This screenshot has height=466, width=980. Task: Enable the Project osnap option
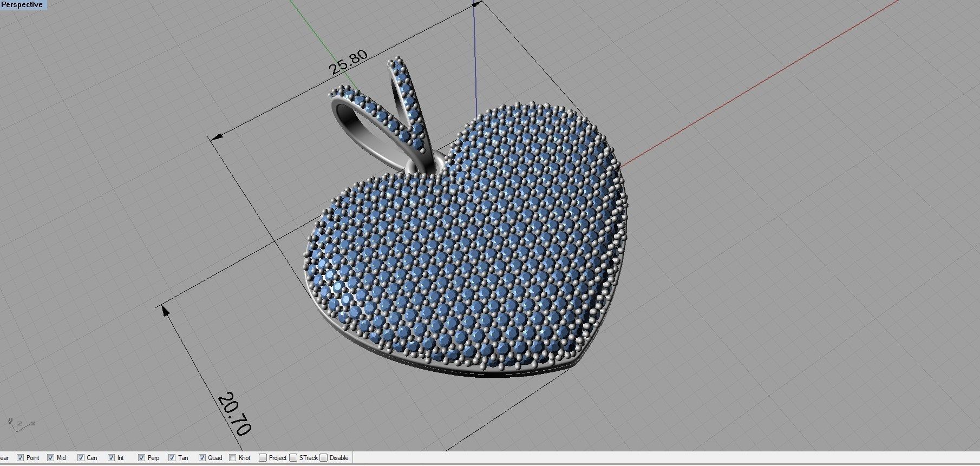(263, 458)
